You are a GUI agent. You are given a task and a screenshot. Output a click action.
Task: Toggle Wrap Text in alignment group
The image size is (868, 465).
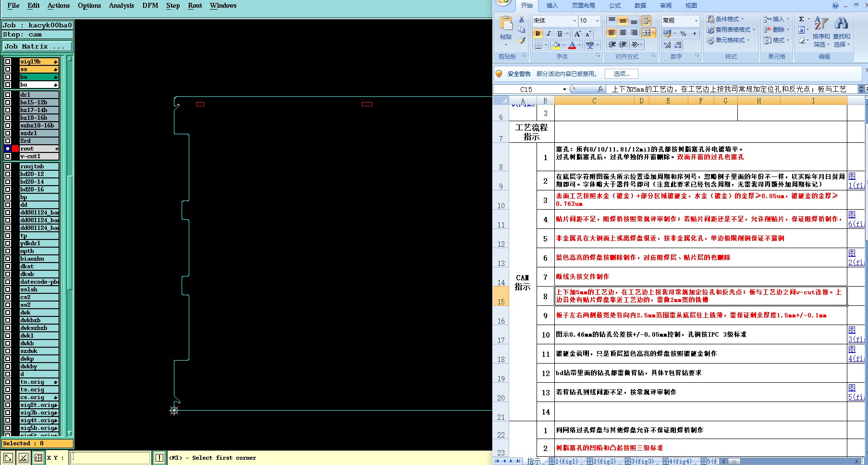pyautogui.click(x=646, y=21)
